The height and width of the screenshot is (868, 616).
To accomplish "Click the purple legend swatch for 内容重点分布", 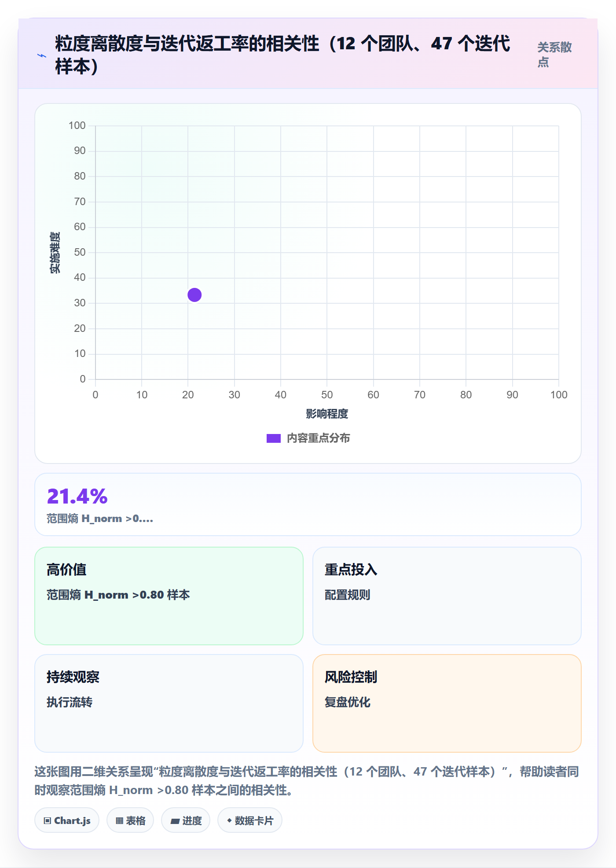I will coord(274,438).
